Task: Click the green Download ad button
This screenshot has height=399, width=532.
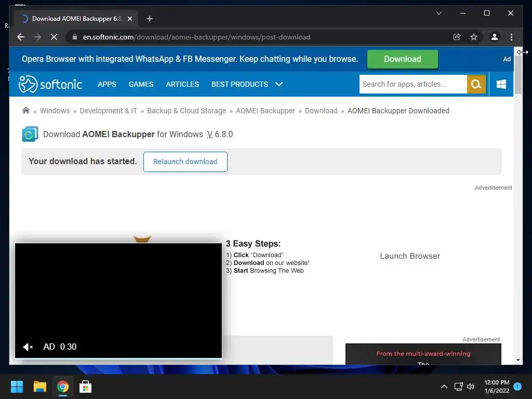Action: pyautogui.click(x=403, y=59)
